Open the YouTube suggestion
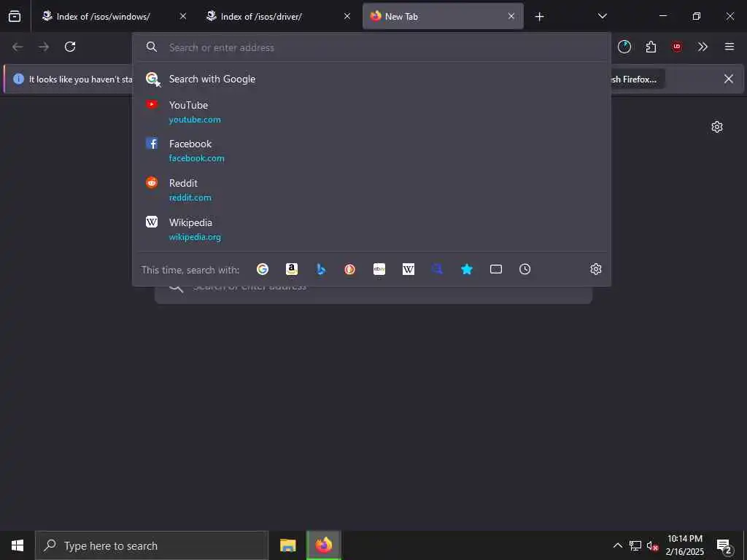747x560 pixels. (x=371, y=112)
